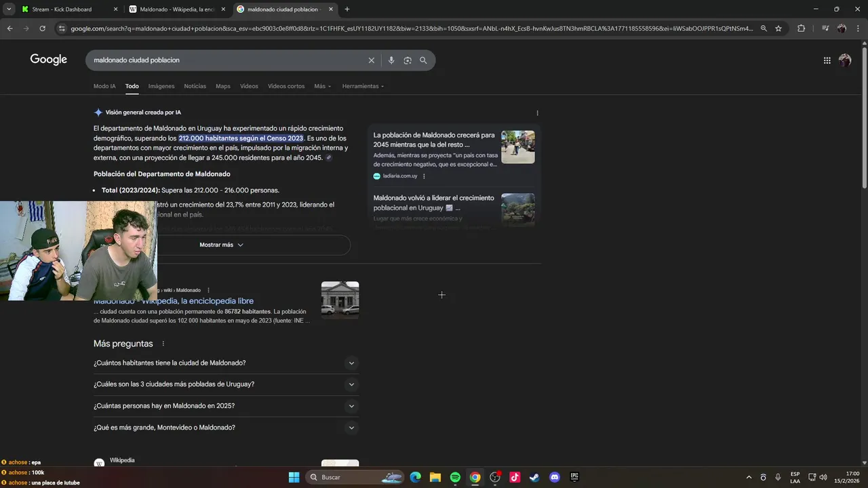Open a new browser tab

(347, 9)
